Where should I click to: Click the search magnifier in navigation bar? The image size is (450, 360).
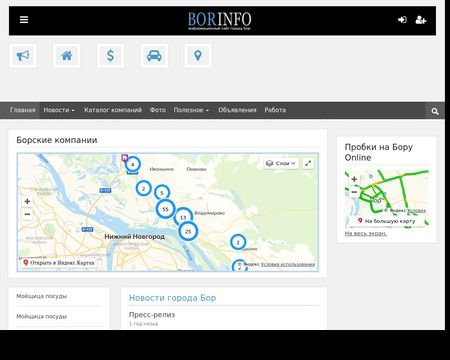click(x=435, y=111)
